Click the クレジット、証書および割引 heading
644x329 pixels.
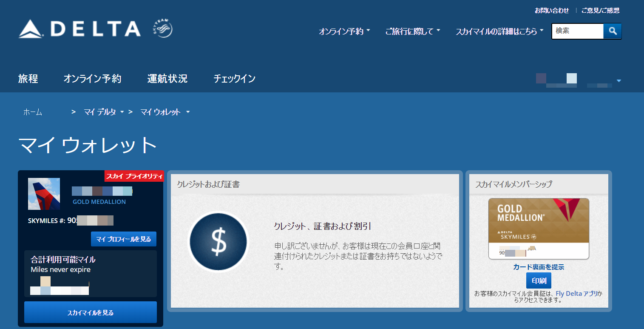pyautogui.click(x=323, y=226)
